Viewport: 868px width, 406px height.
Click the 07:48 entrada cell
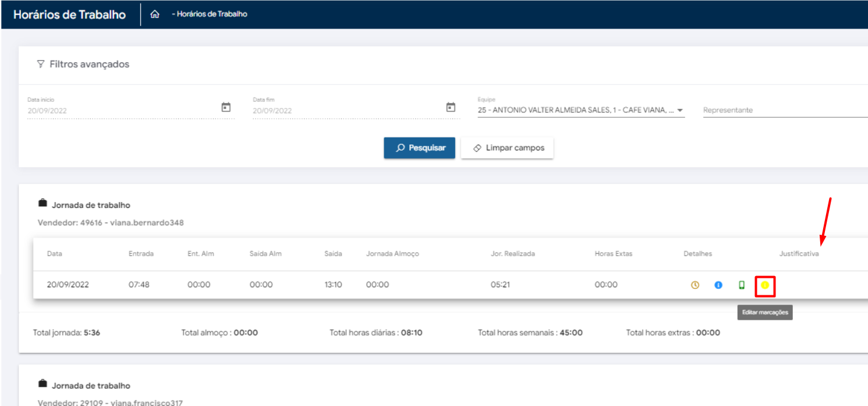pyautogui.click(x=139, y=285)
